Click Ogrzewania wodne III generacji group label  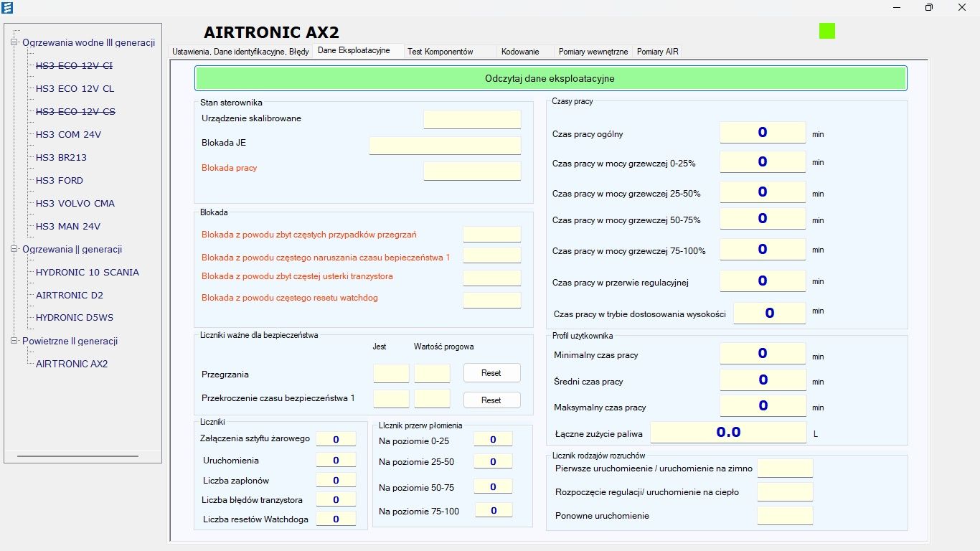[x=88, y=42]
